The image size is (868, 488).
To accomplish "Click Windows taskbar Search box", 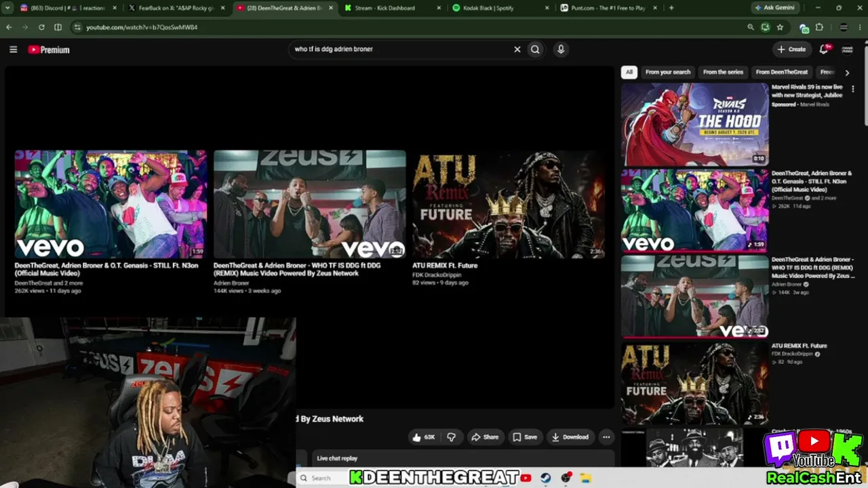I will [322, 478].
